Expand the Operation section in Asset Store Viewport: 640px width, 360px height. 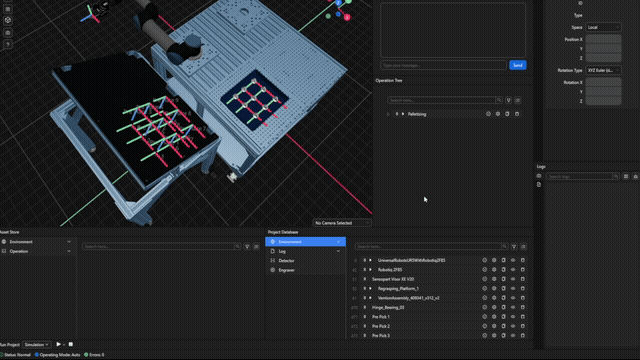pos(69,251)
